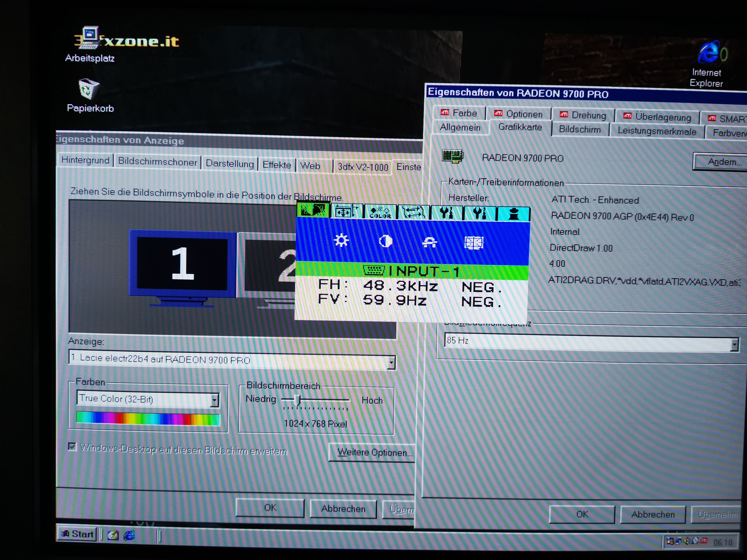Open the Start menu
The width and height of the screenshot is (747, 560).
pyautogui.click(x=77, y=534)
